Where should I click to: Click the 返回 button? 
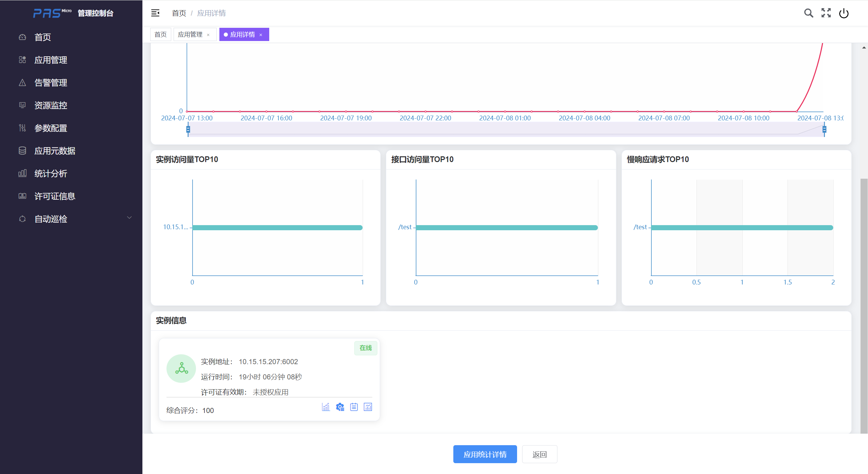click(x=539, y=454)
